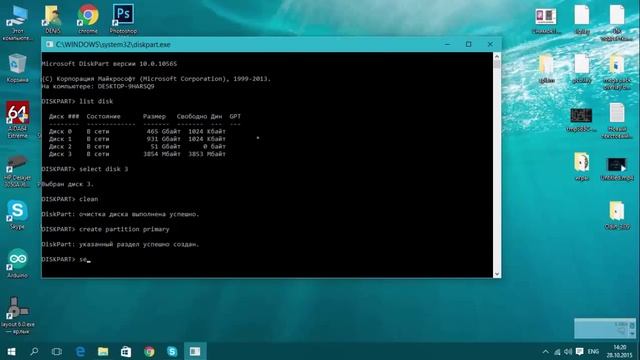Click the Диск 3 row with 3854 Мбайт
The image size is (640, 360).
(x=137, y=154)
